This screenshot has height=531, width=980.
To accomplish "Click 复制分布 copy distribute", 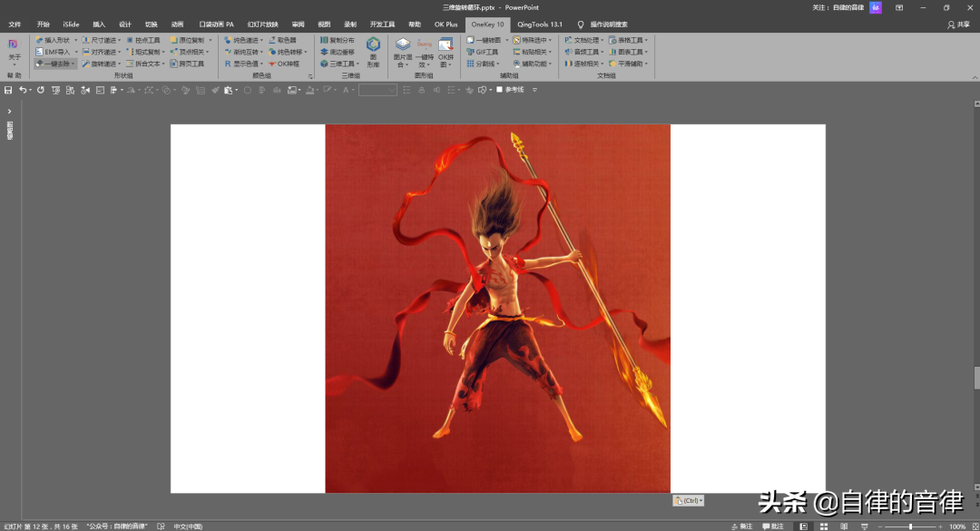I will click(338, 40).
